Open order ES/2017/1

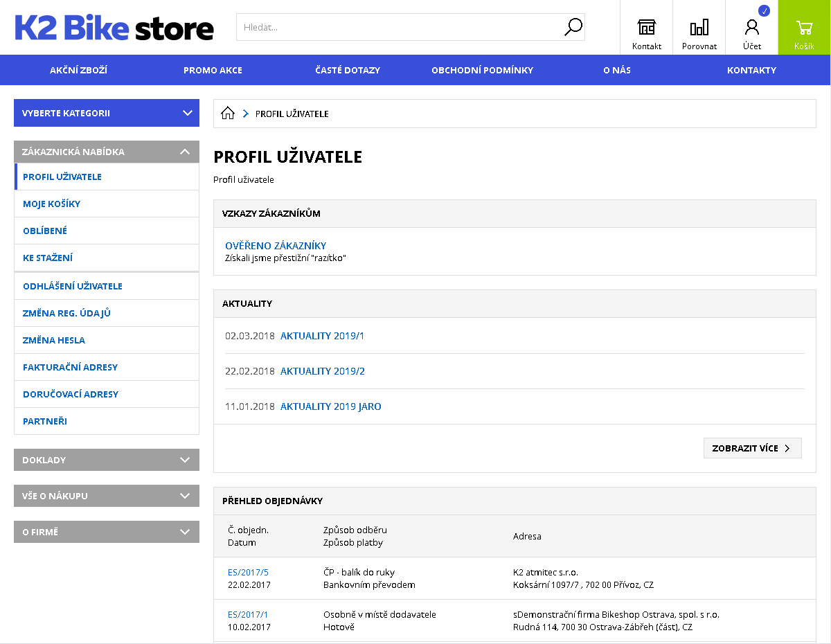248,615
